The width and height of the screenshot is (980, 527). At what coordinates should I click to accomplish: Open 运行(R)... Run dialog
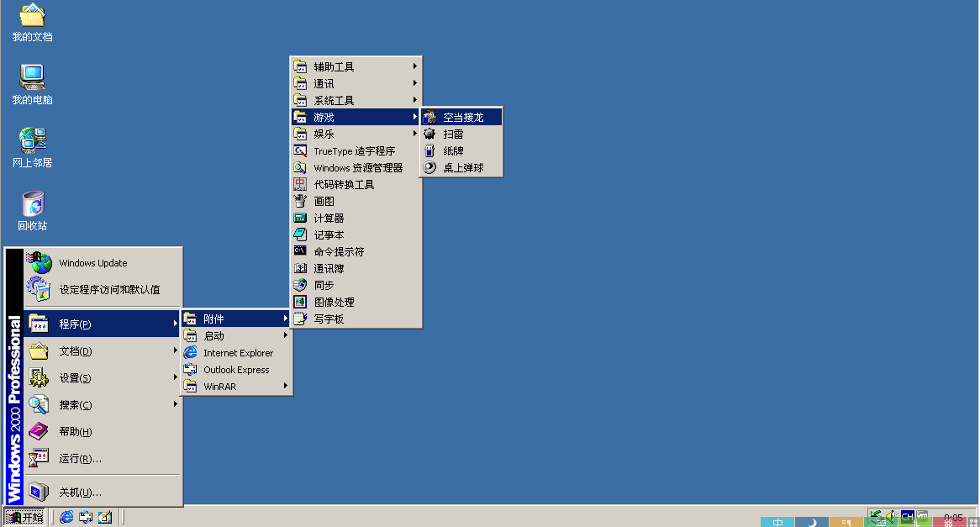(103, 459)
